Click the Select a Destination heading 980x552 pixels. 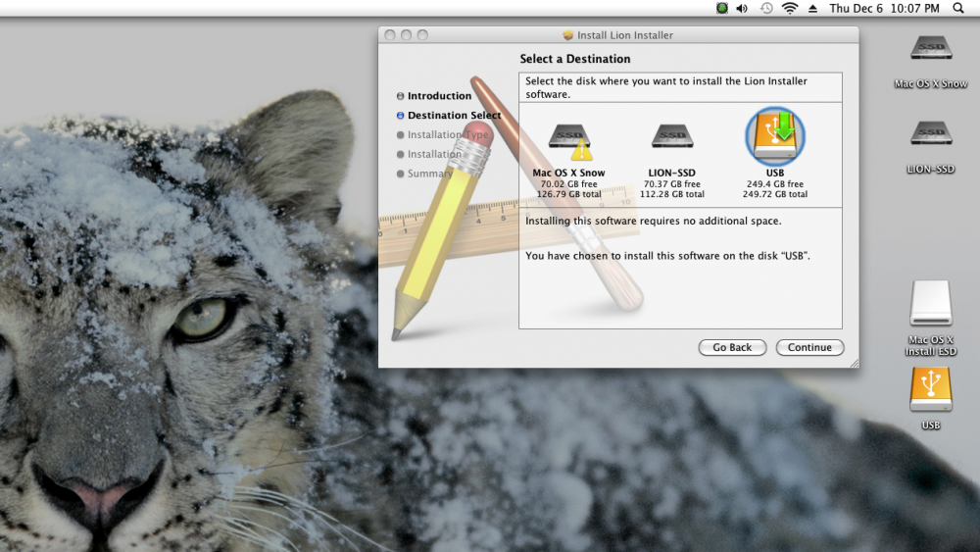tap(575, 59)
